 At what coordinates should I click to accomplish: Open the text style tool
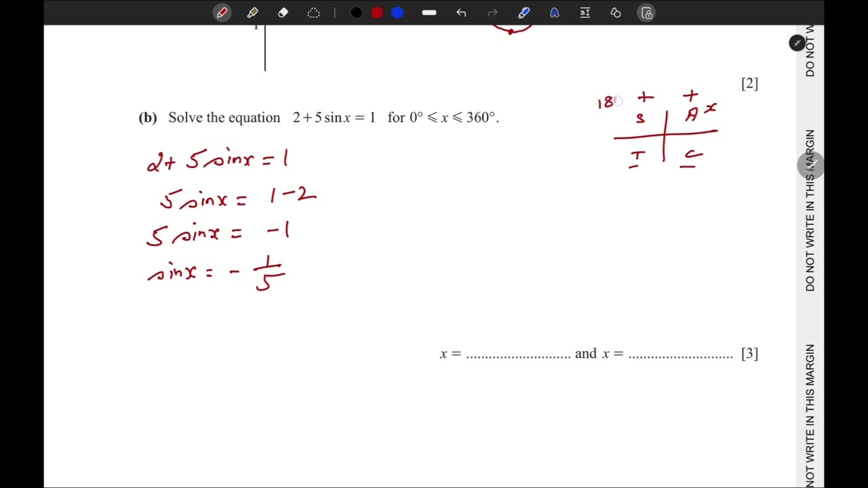554,13
